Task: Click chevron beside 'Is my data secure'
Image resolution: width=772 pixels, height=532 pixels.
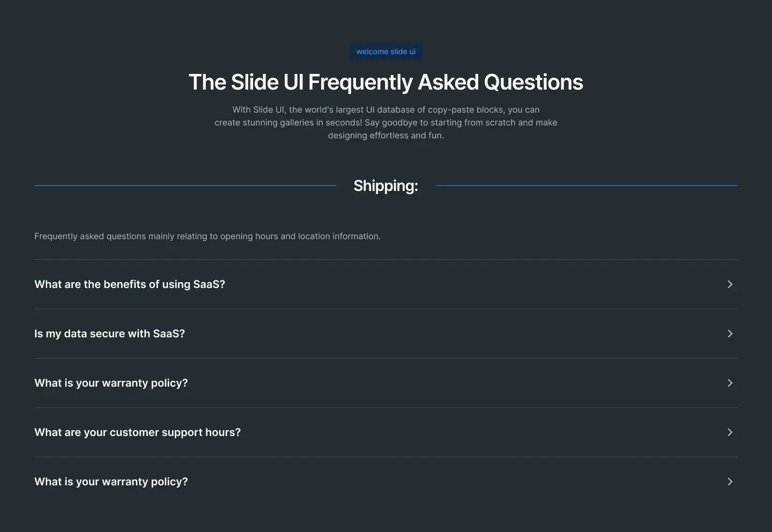Action: tap(730, 334)
